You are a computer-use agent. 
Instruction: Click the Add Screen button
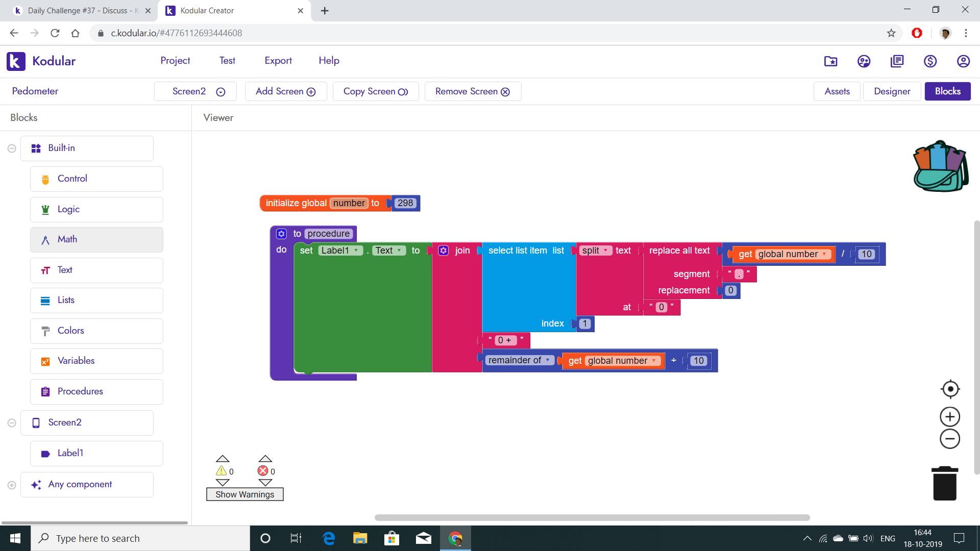(x=285, y=91)
